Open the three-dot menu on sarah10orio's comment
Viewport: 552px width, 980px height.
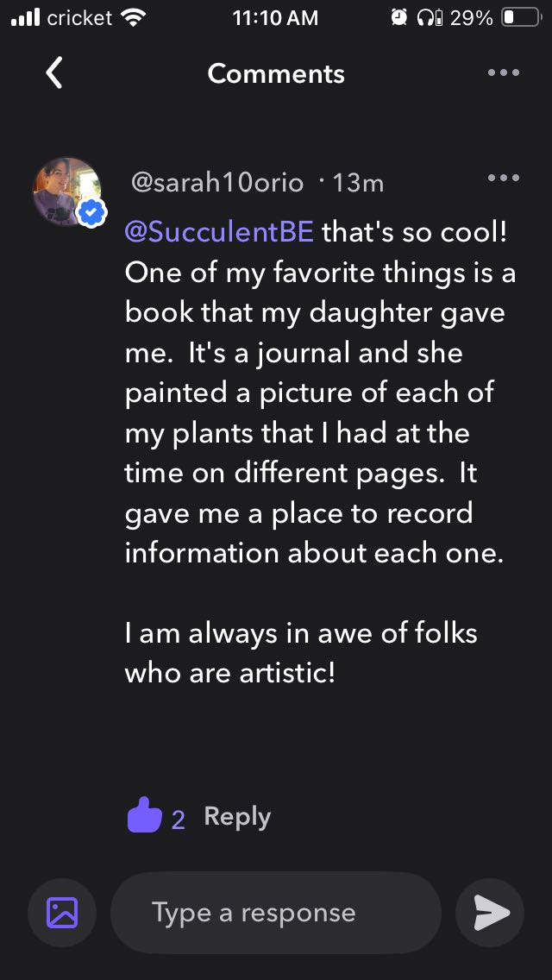503,179
